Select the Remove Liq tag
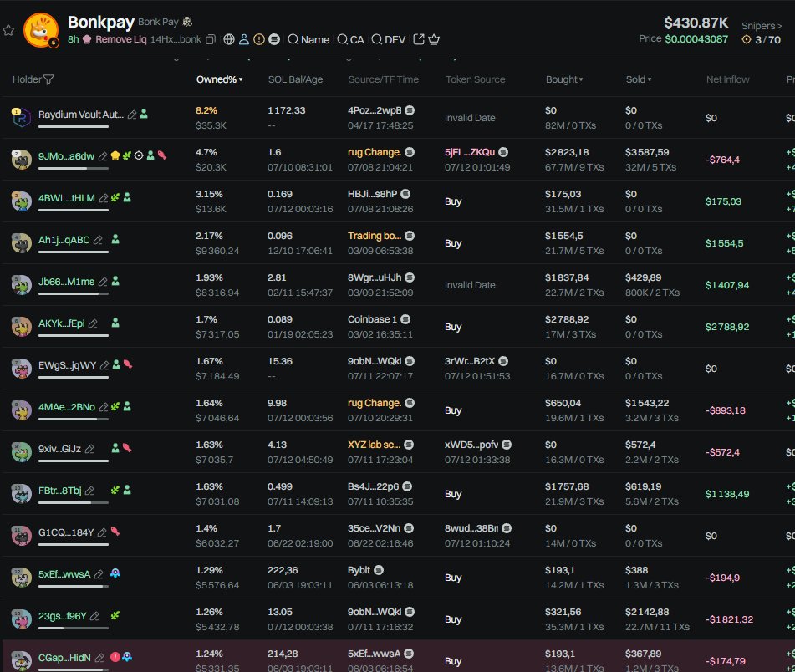 coord(120,39)
